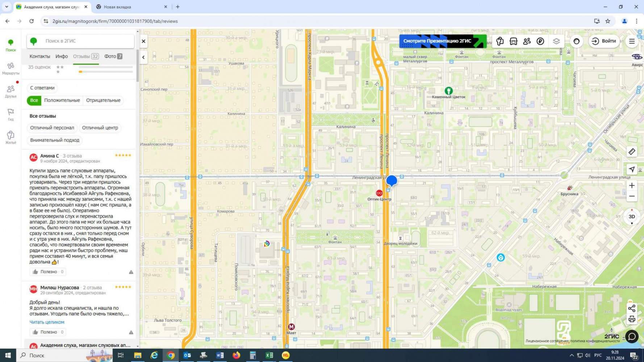The width and height of the screenshot is (644, 362).
Task: Collapse the side panel with left chevron
Action: tap(143, 57)
